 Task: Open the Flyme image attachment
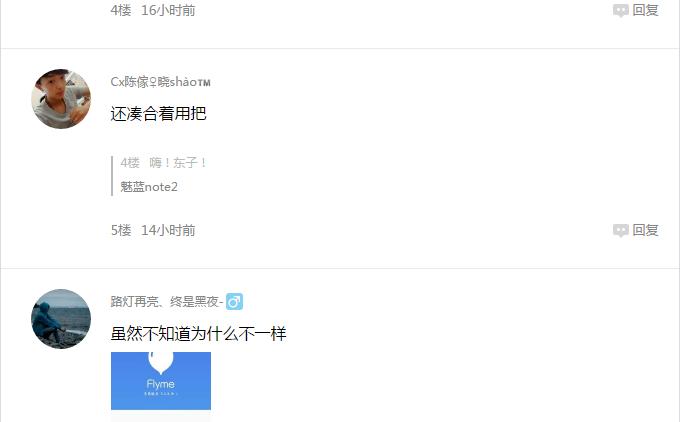[x=161, y=381]
